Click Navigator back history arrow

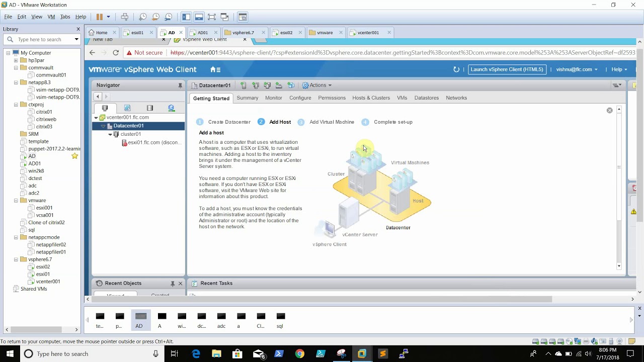coord(98,97)
